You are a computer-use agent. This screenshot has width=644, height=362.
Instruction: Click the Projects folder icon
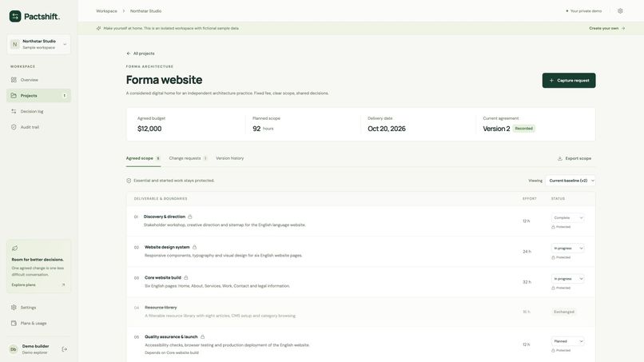point(14,96)
